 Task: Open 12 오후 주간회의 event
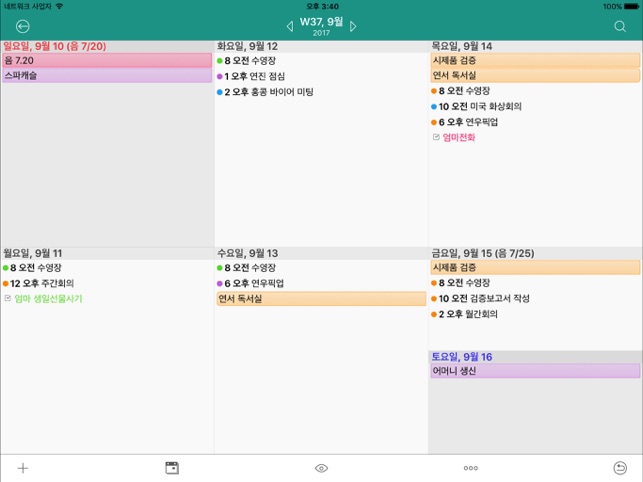[x=38, y=283]
